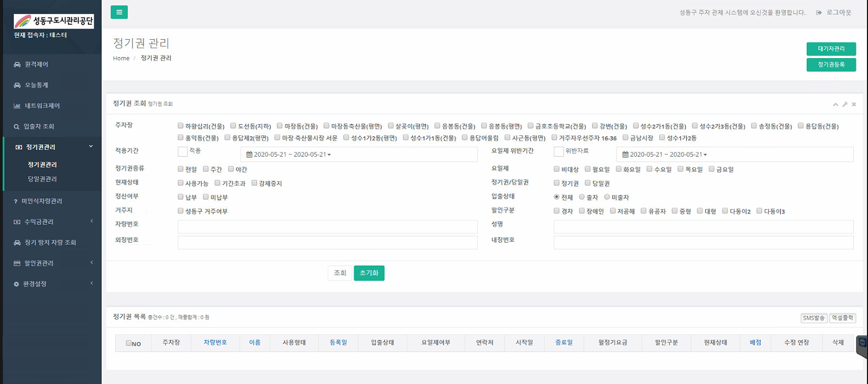Click the 미인식차량관리 question icon
868x384 pixels.
click(x=16, y=201)
